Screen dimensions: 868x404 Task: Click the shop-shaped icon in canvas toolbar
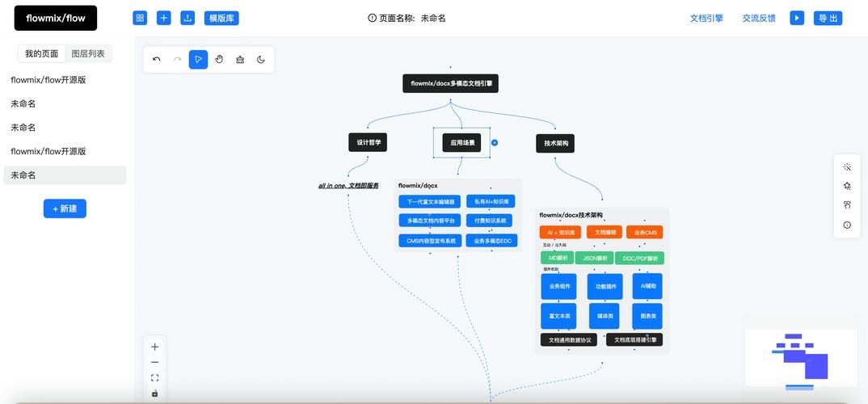coord(240,59)
